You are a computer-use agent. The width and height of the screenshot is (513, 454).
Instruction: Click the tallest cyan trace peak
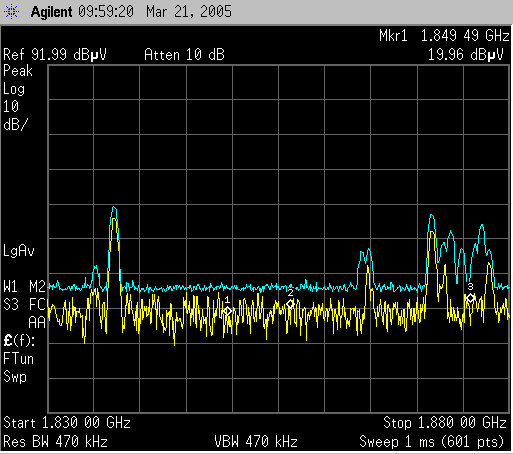coord(114,208)
